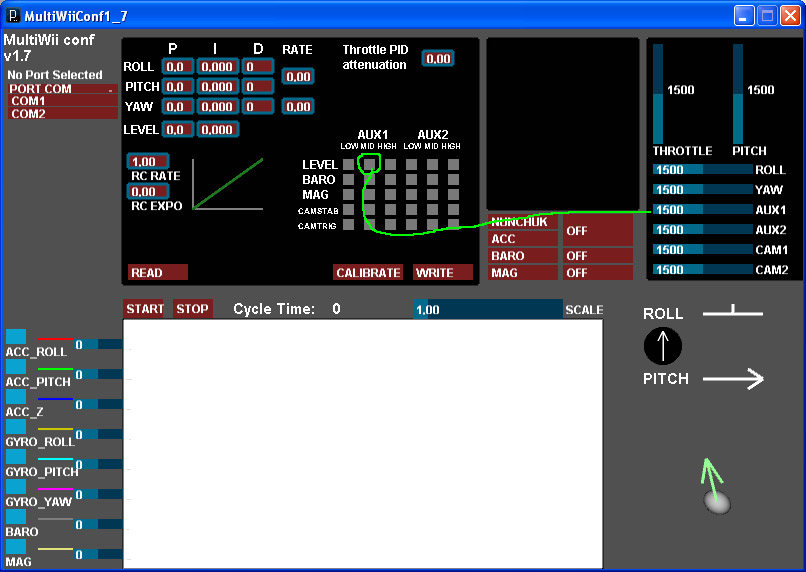Screen dimensions: 806x572
Task: Click the YAW RATE value field
Action: coord(298,106)
